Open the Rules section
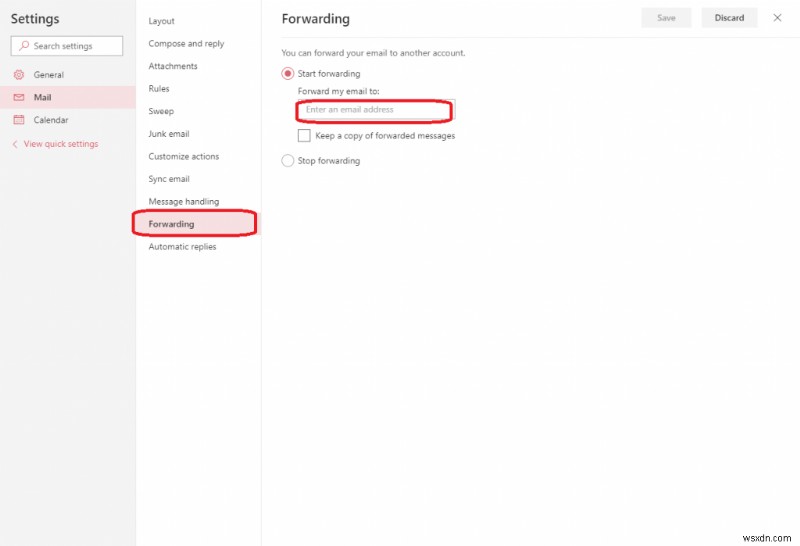Image resolution: width=800 pixels, height=546 pixels. pyautogui.click(x=159, y=88)
